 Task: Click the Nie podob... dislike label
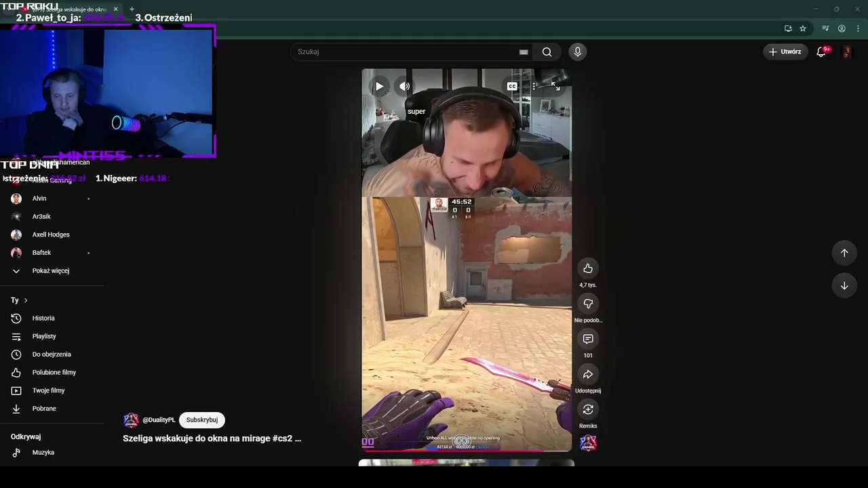point(588,321)
